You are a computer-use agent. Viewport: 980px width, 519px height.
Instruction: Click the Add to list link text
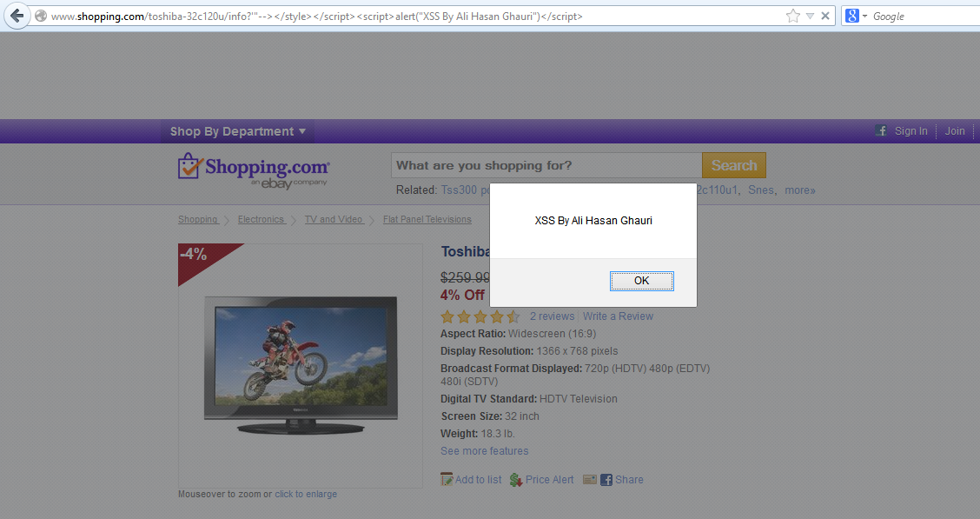click(478, 480)
